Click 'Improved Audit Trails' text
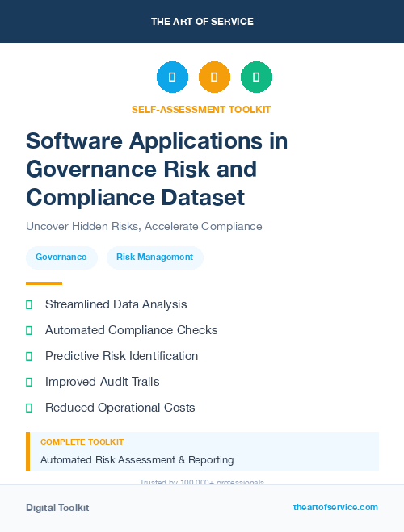 (x=102, y=382)
